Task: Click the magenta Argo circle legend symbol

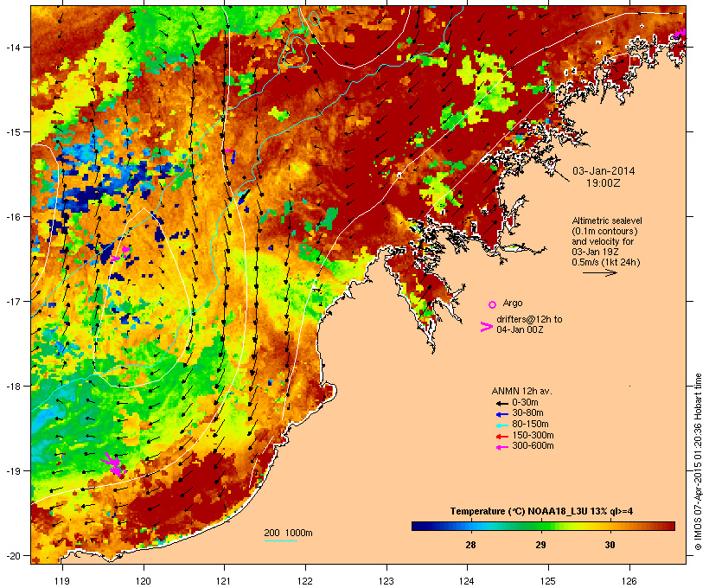Action: pyautogui.click(x=493, y=304)
